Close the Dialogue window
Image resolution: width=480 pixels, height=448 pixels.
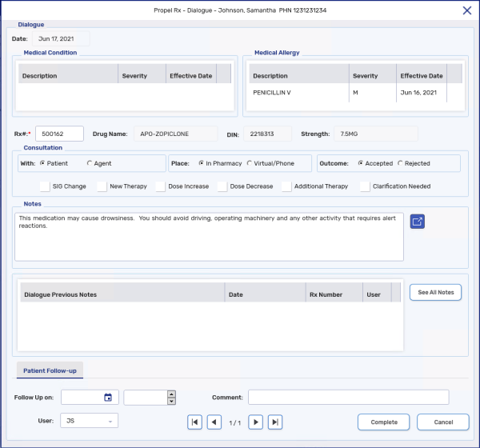[467, 10]
